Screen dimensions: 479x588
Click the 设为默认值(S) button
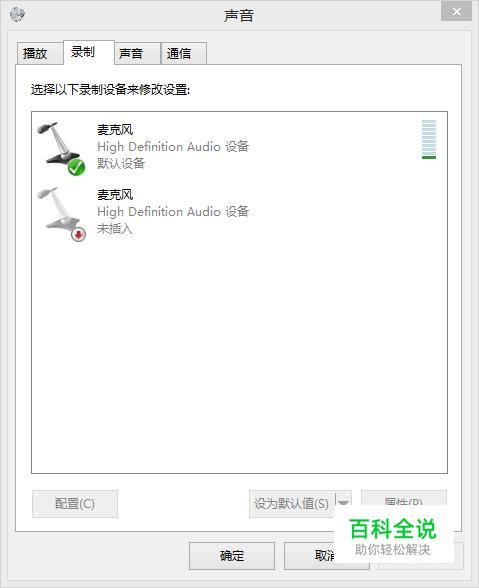[291, 504]
